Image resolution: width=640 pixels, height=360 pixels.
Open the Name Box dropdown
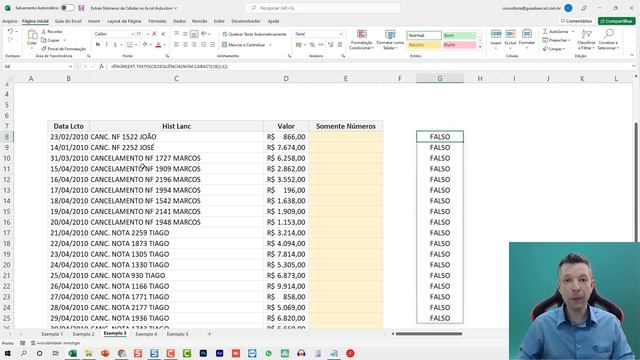(70, 66)
